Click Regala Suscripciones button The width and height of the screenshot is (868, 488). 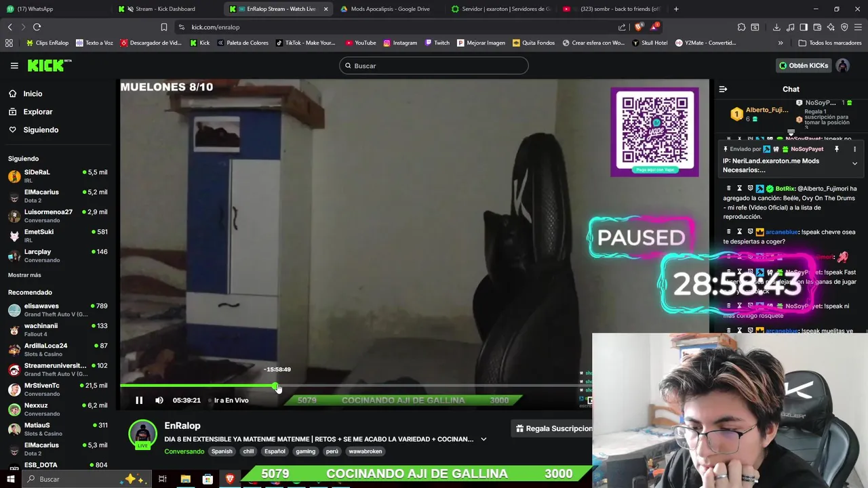[x=553, y=428]
